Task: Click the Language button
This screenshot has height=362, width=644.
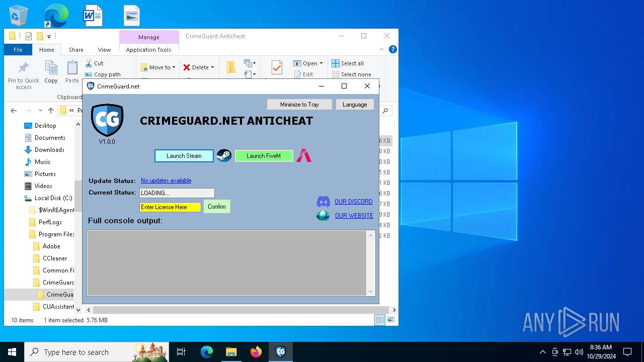Action: click(355, 105)
